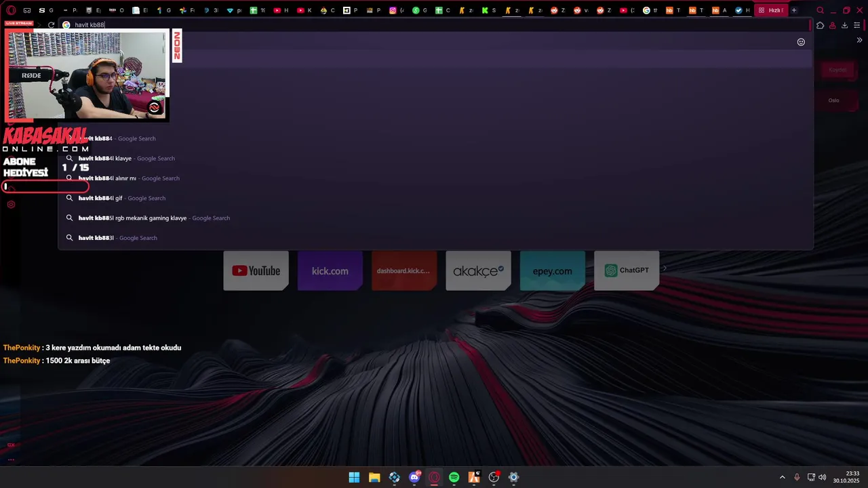Viewport: 868px width, 488px height.
Task: Click the network tray icon
Action: [811, 477]
